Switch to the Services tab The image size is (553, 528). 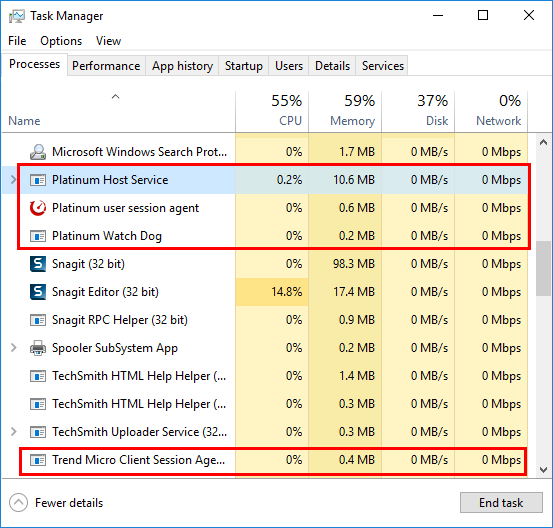click(382, 66)
